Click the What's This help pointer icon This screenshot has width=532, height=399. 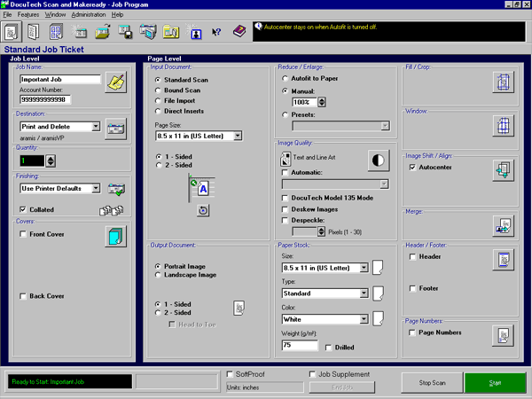[216, 32]
